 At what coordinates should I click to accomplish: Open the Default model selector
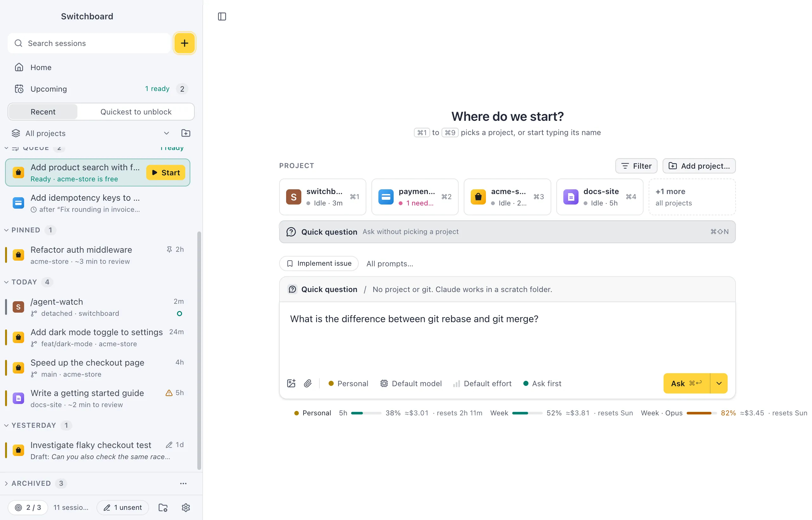411,383
